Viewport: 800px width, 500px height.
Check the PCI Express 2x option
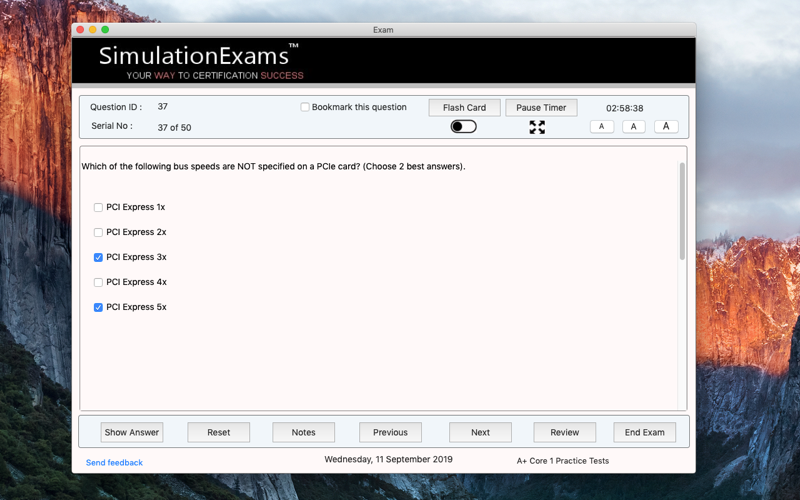(x=98, y=232)
